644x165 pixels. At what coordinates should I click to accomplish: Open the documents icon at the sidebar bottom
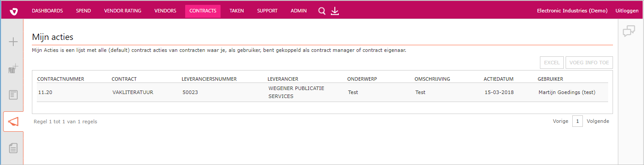13,148
